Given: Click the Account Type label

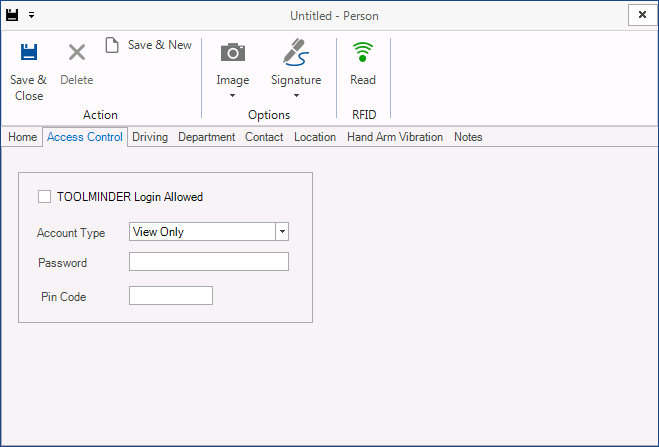Looking at the screenshot, I should point(71,233).
